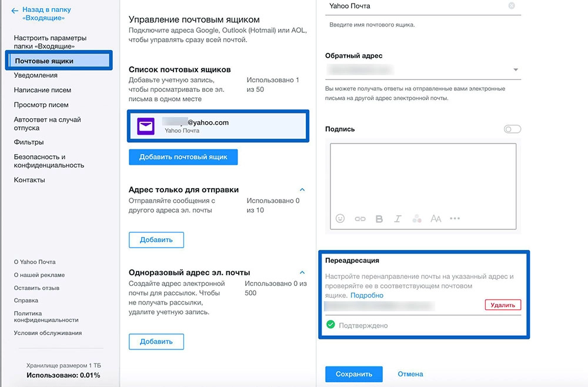
Task: Open the Уведомления settings section
Action: tap(36, 75)
